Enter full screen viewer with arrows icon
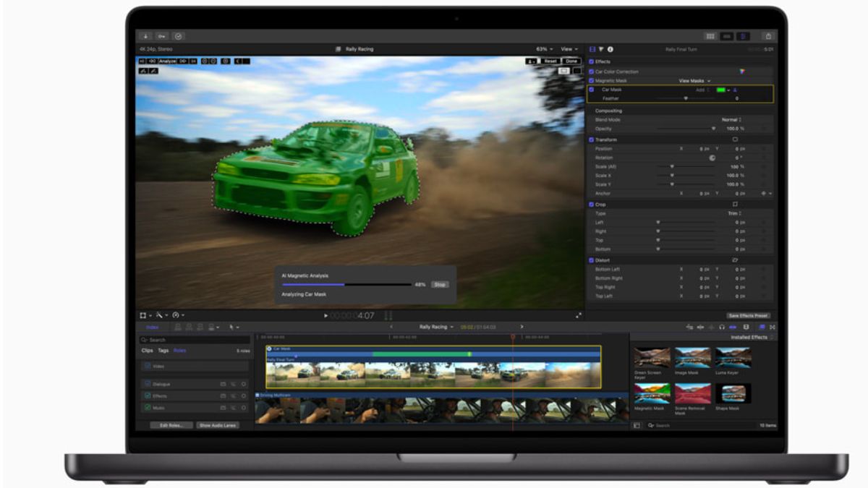 pyautogui.click(x=579, y=315)
